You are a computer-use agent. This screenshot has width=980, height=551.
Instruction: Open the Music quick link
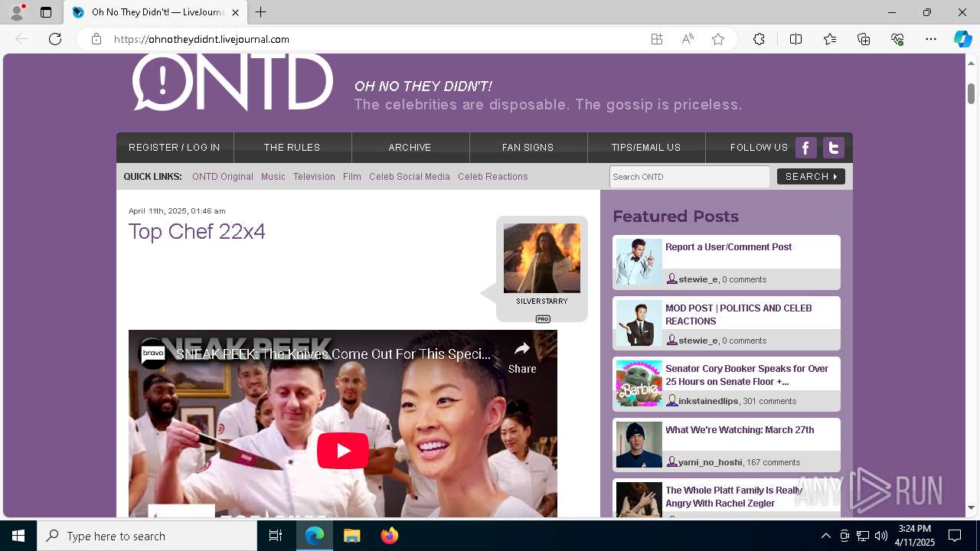[x=273, y=177]
